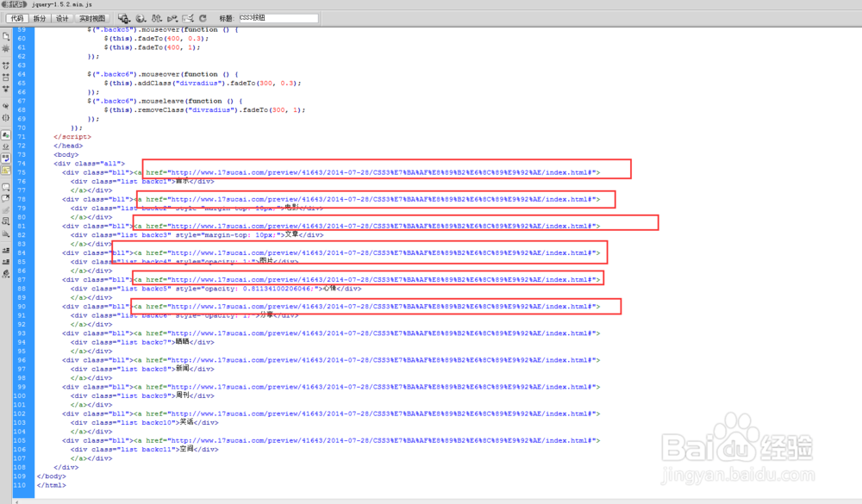The height and width of the screenshot is (504, 862).
Task: Toggle Word Wrap in code view
Action: pyautogui.click(x=6, y=158)
